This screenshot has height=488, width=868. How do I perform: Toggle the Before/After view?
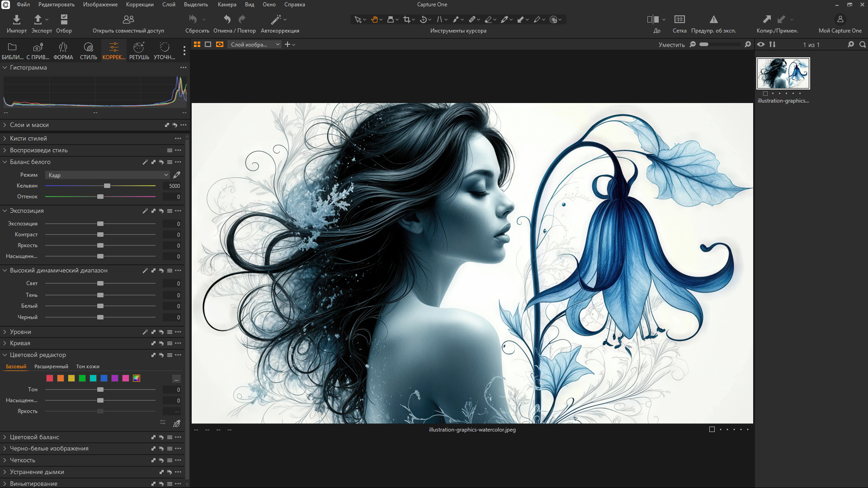653,19
